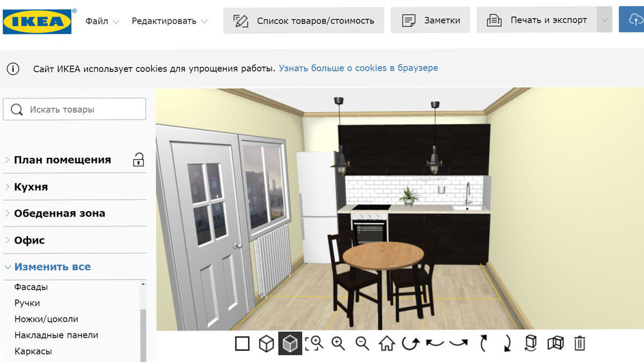Rotate the view right with curved arrow
Screen dimensions: 644x362
click(x=459, y=343)
